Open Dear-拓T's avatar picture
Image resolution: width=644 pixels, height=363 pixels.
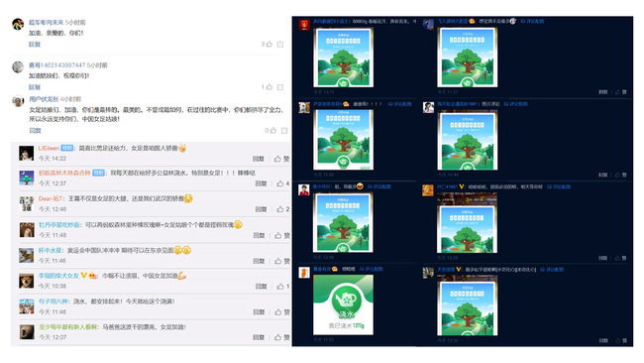pos(27,203)
